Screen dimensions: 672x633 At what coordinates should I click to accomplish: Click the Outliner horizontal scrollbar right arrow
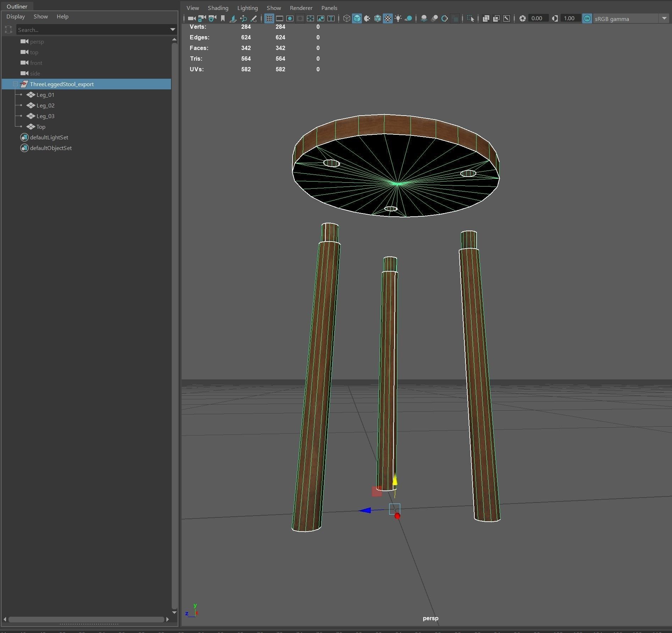coord(167,620)
